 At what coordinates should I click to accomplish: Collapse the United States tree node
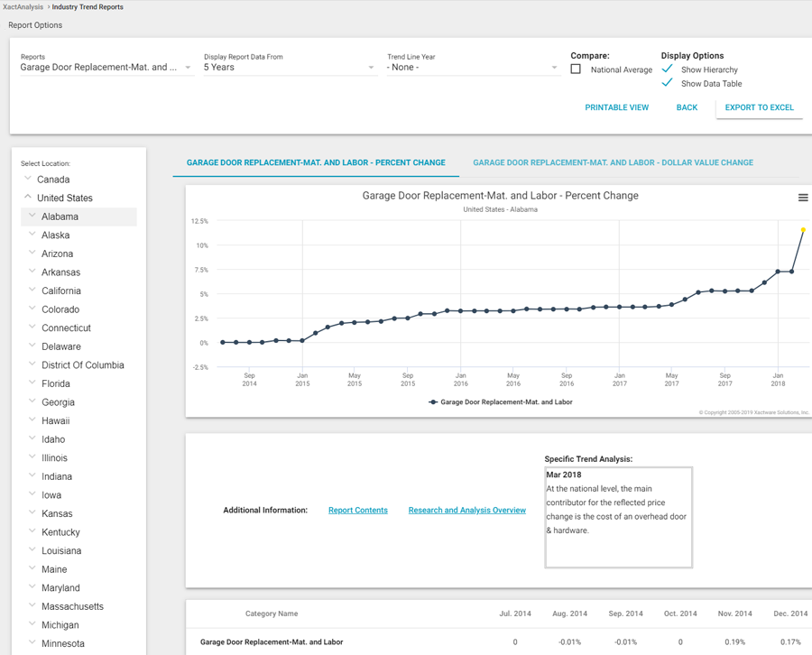28,197
